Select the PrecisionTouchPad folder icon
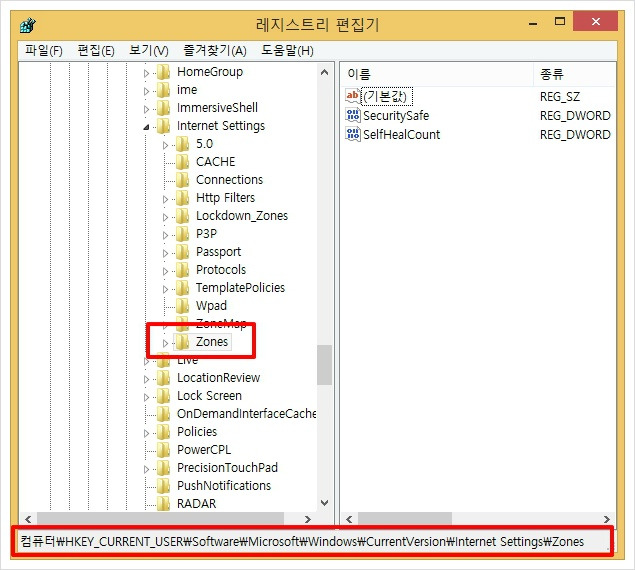The width and height of the screenshot is (635, 570). tap(164, 468)
